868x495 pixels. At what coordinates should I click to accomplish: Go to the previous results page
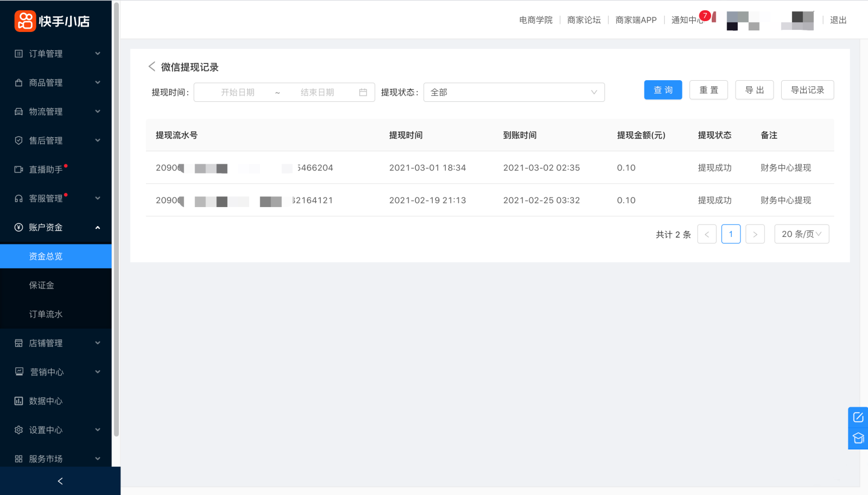coord(707,234)
